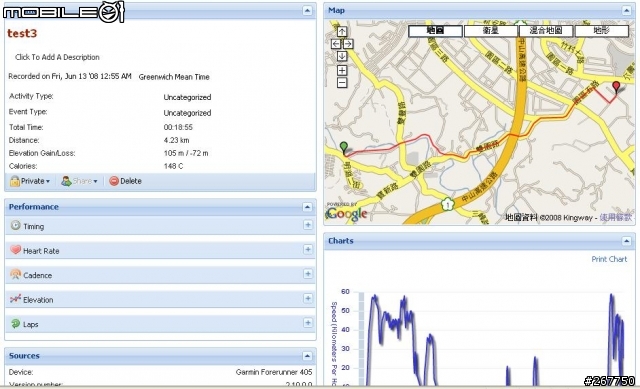
Task: Collapse the Sources panel
Action: 307,356
